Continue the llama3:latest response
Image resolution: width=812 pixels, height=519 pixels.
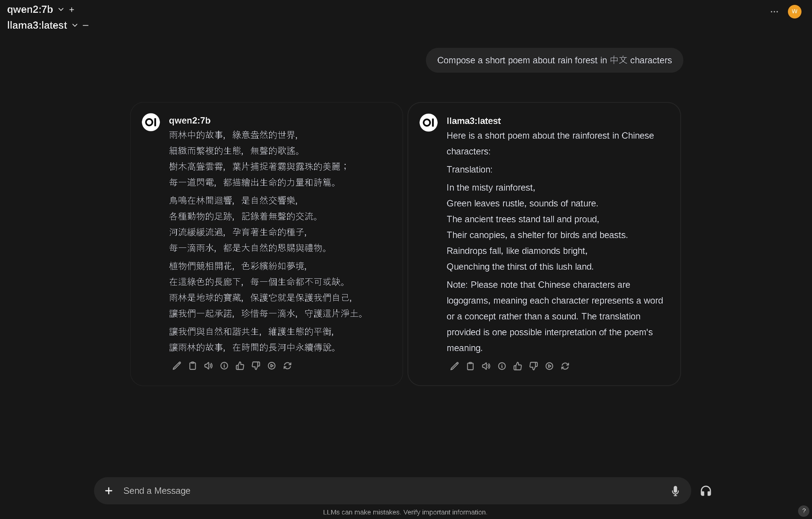pos(549,366)
